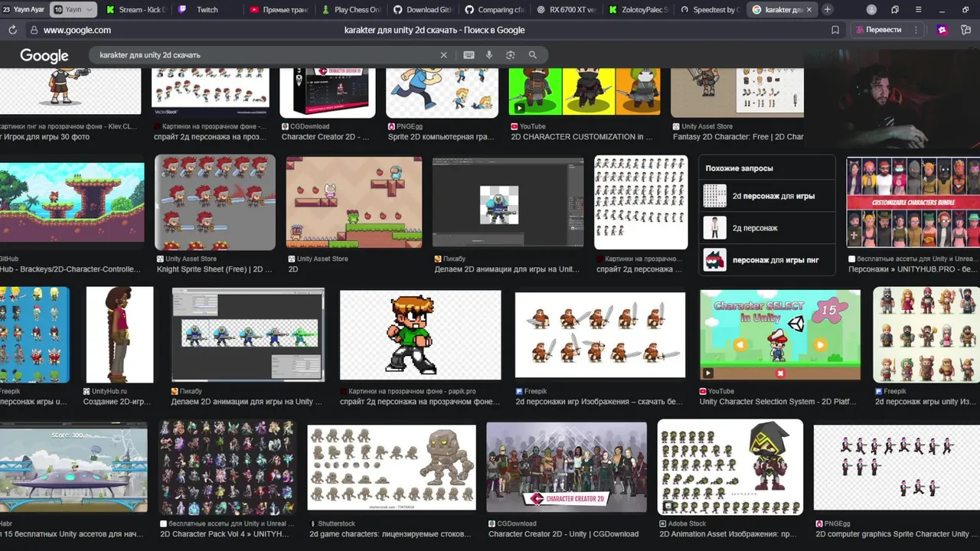
Task: Open the on-screen keyboard icon in the search box
Action: pos(469,55)
